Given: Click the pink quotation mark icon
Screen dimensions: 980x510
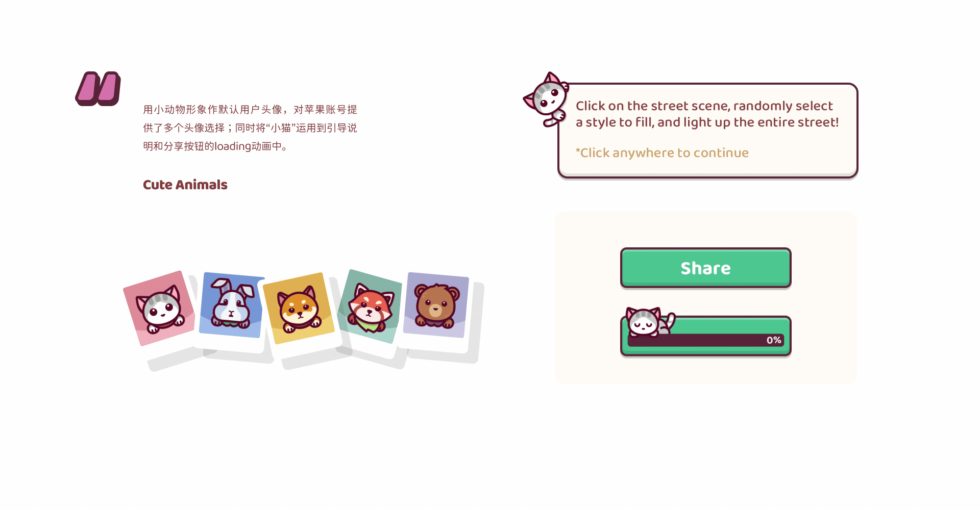Looking at the screenshot, I should 98,89.
